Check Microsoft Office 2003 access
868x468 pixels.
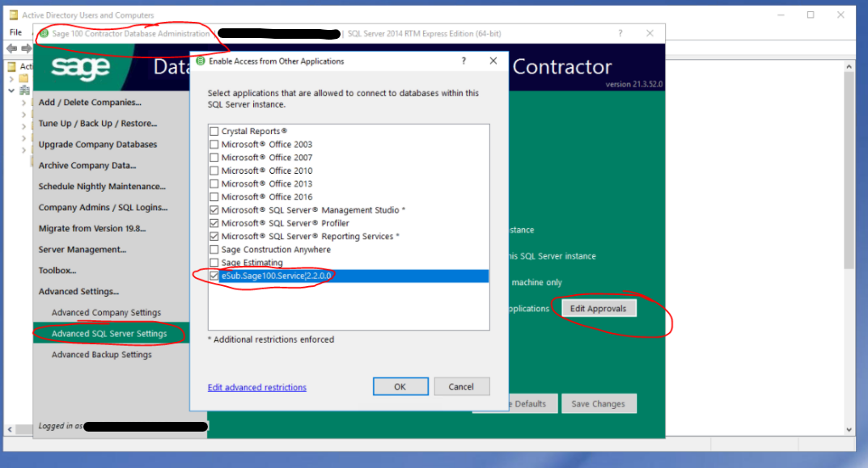coord(214,145)
